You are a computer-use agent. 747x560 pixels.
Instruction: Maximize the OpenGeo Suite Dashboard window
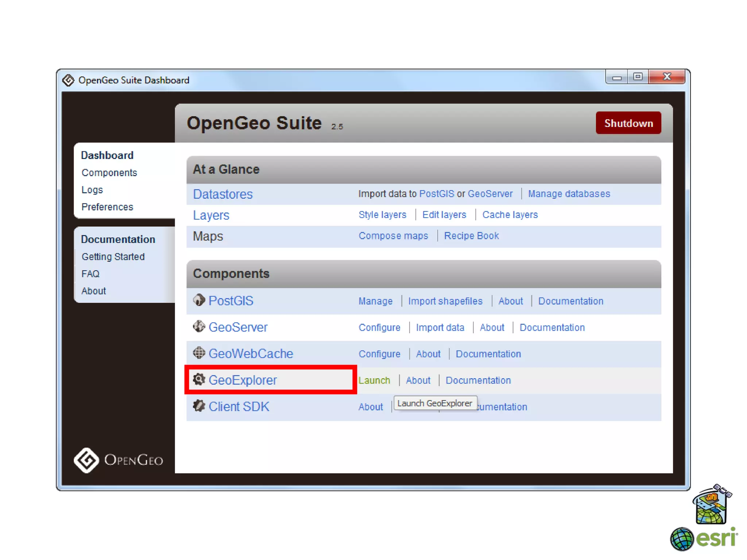click(x=638, y=77)
